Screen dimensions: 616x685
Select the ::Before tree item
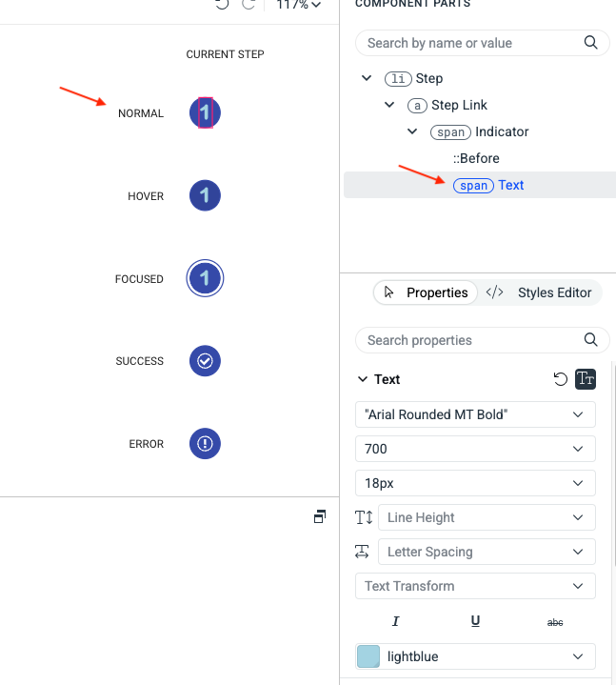[476, 158]
